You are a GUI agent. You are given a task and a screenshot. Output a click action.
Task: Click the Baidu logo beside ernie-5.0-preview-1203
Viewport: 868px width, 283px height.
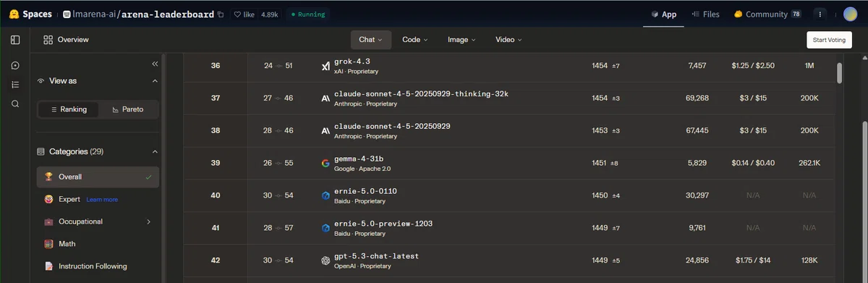(x=325, y=228)
